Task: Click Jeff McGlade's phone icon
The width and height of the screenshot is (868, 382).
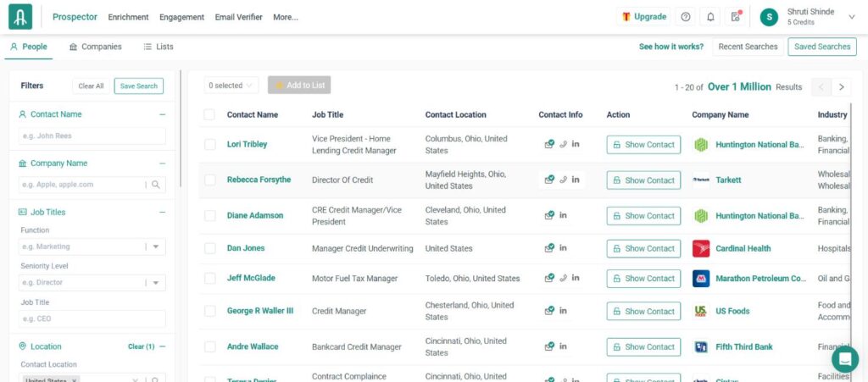Action: (x=563, y=278)
